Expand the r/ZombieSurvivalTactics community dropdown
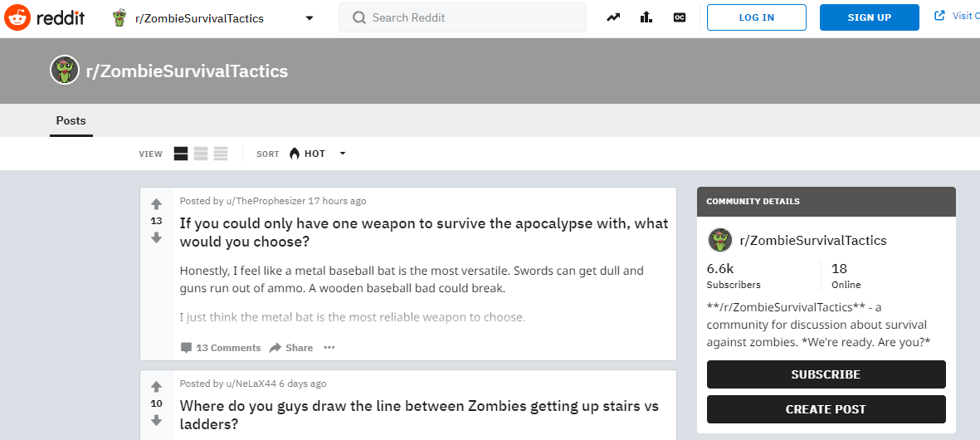Viewport: 980px width, 440px height. pyautogui.click(x=310, y=18)
